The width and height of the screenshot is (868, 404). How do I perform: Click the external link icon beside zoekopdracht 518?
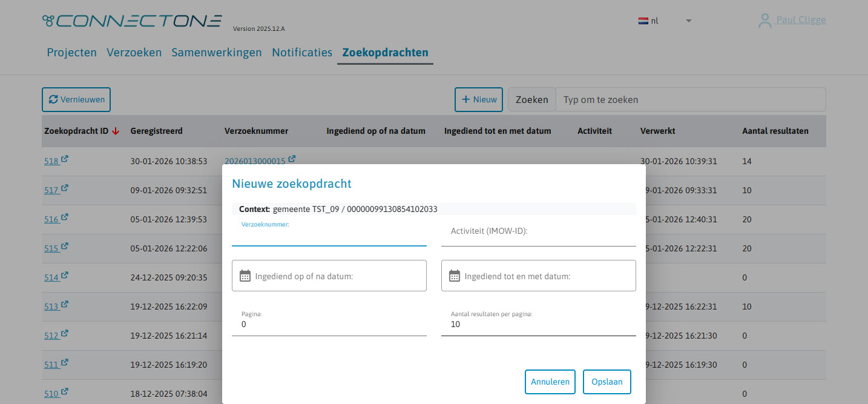65,158
